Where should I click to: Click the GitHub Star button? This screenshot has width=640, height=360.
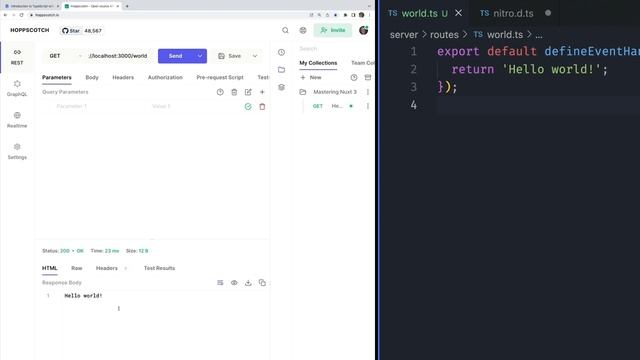coord(82,31)
